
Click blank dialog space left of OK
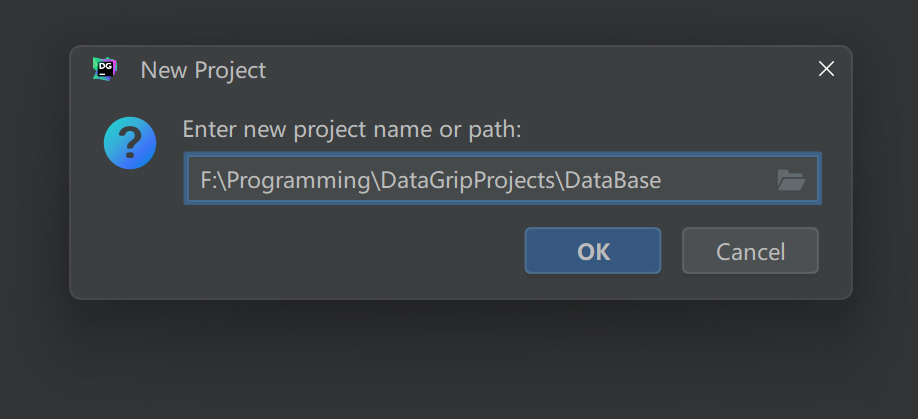pyautogui.click(x=350, y=251)
